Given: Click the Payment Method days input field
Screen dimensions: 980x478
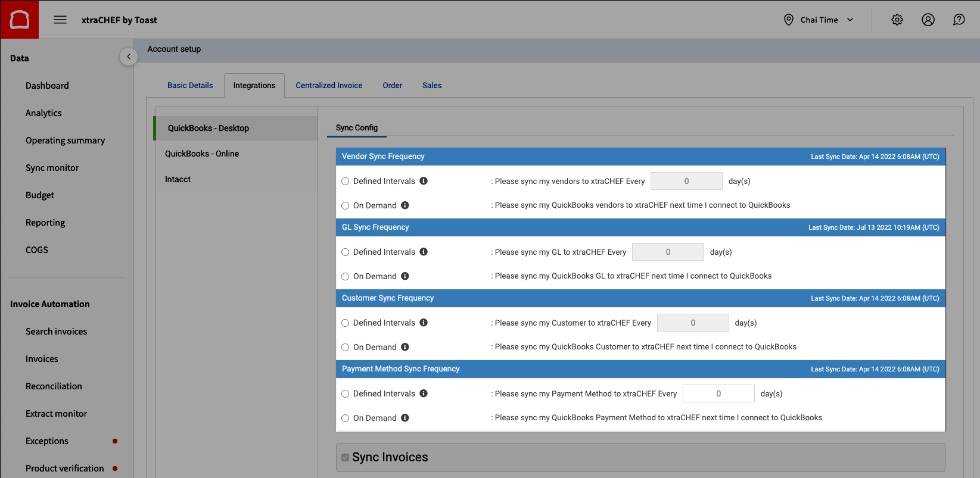Looking at the screenshot, I should pos(718,393).
